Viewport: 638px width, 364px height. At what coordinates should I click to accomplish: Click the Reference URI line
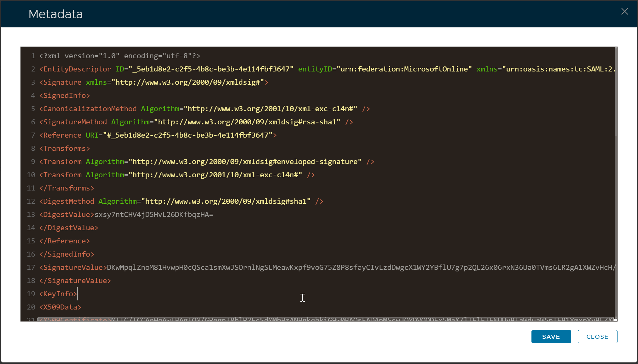(x=158, y=135)
